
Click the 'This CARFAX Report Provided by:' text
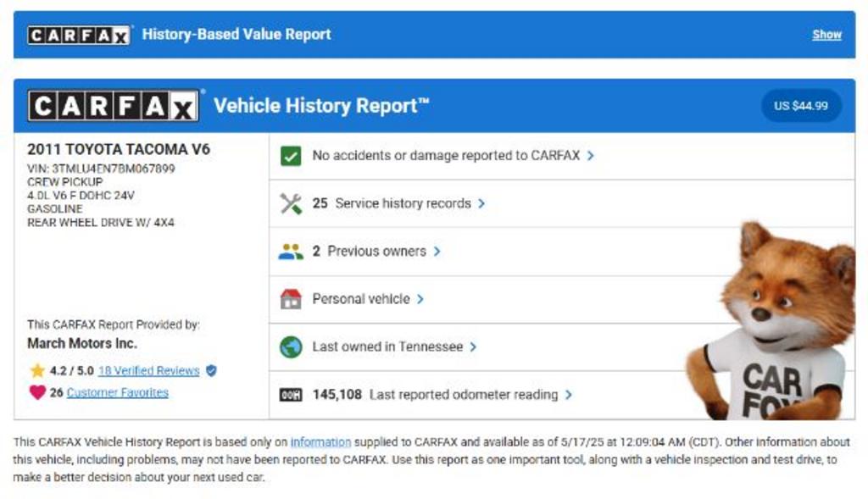click(x=114, y=324)
